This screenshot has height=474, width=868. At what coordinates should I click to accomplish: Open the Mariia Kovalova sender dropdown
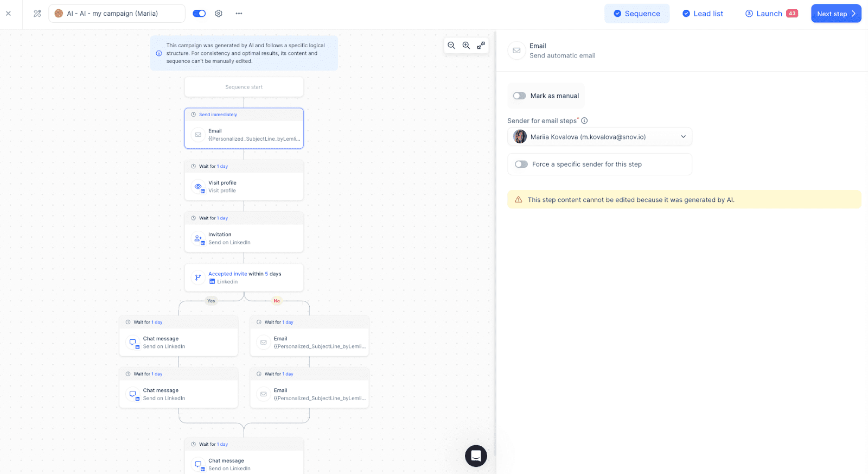[x=599, y=137]
